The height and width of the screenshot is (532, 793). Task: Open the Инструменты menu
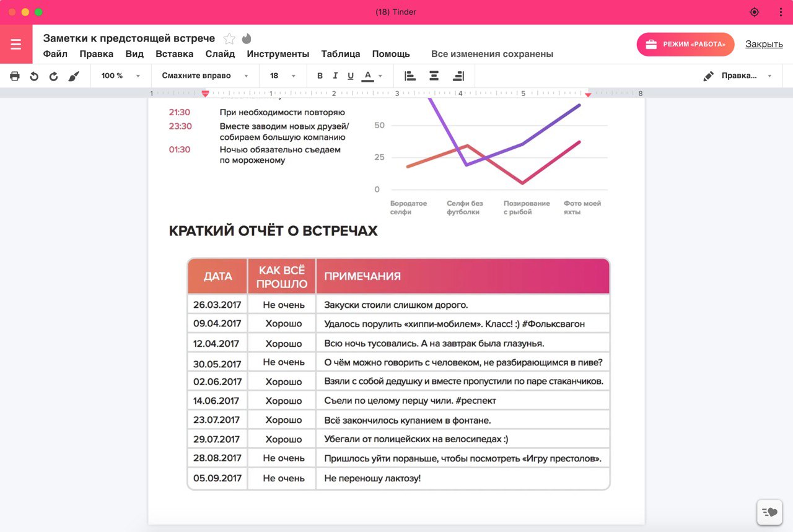click(278, 54)
